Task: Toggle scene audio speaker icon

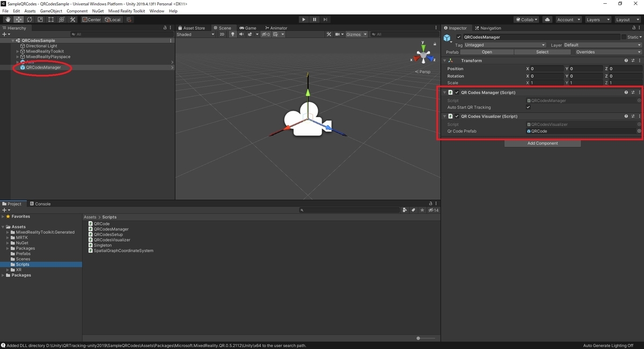Action: [x=241, y=34]
